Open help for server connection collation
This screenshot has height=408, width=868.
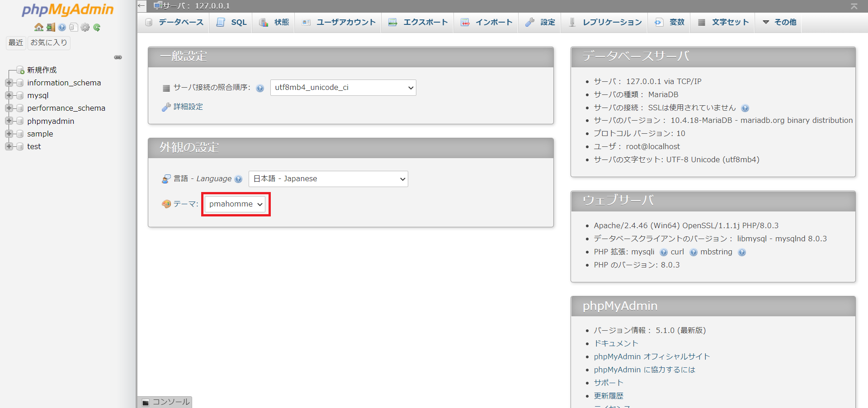260,88
